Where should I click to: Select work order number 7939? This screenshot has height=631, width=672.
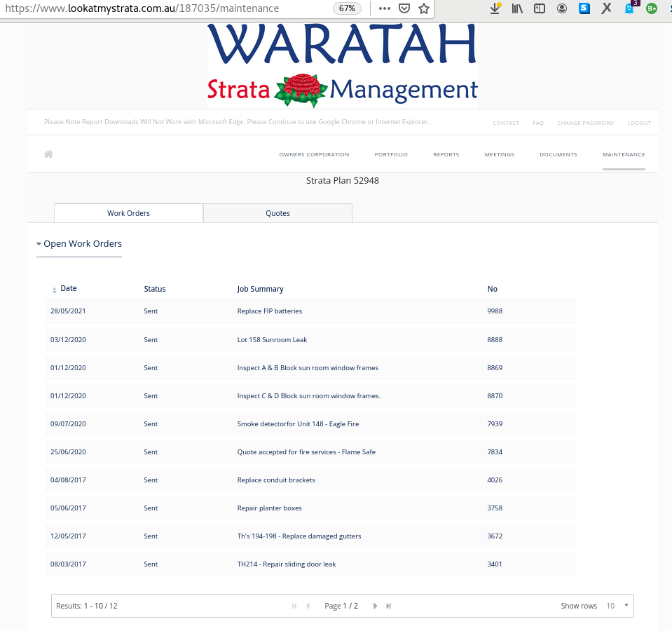(x=495, y=424)
